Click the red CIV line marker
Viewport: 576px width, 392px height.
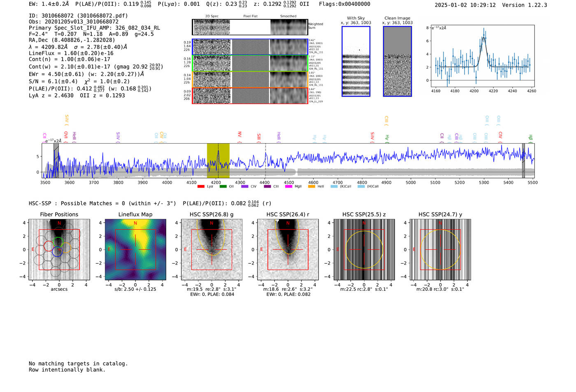[500, 137]
